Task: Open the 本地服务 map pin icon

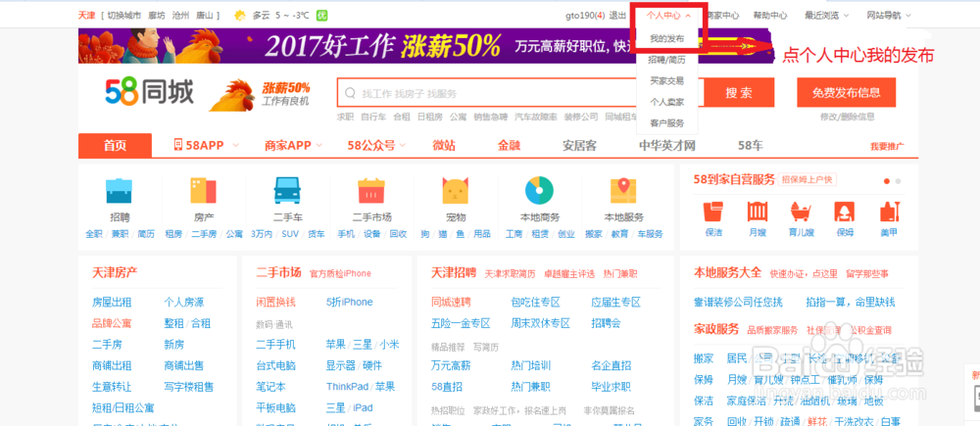Action: [623, 191]
